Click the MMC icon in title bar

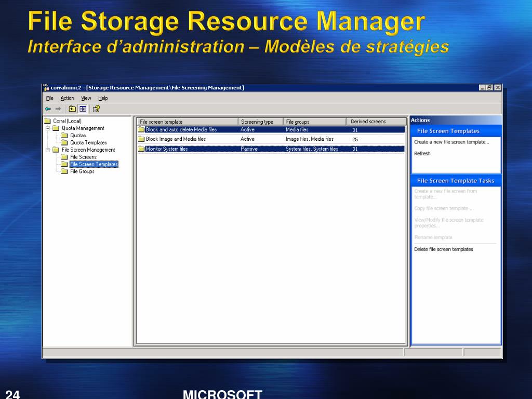(46, 87)
